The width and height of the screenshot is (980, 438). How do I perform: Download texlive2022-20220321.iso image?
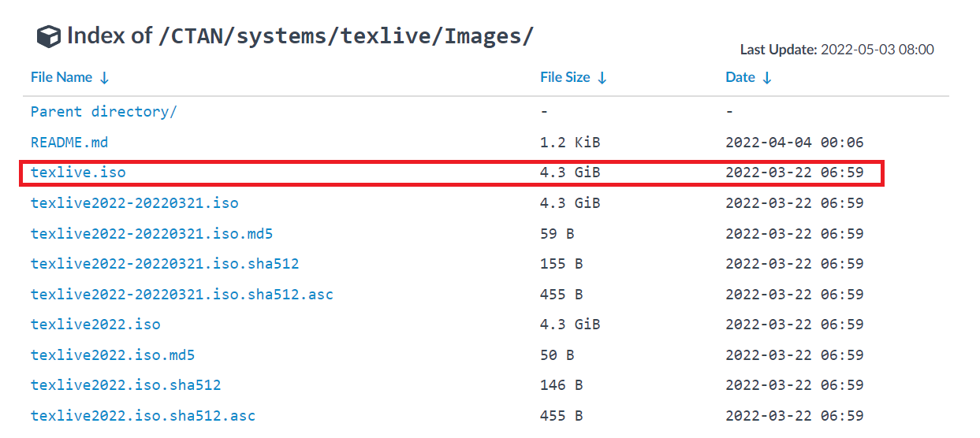[x=134, y=203]
